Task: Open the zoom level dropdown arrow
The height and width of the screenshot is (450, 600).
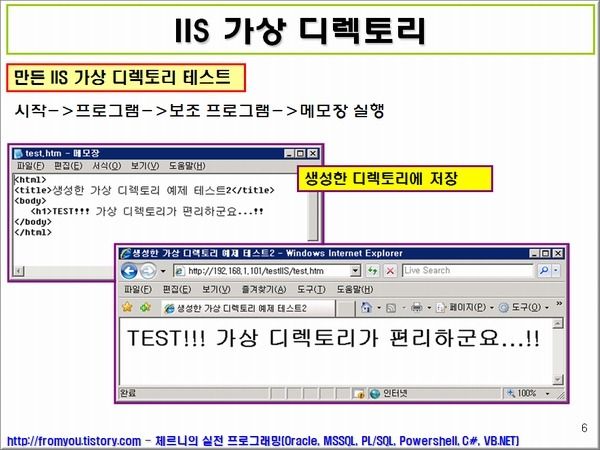Action: [548, 393]
